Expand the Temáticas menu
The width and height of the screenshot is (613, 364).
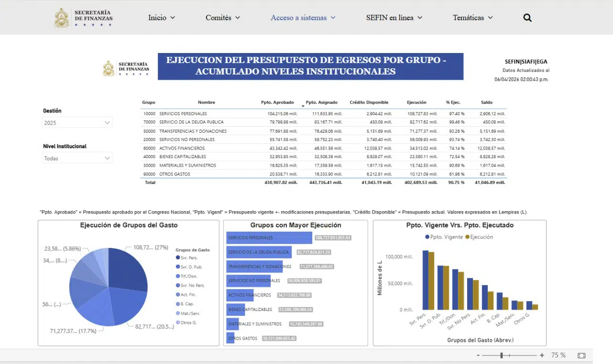click(x=472, y=18)
